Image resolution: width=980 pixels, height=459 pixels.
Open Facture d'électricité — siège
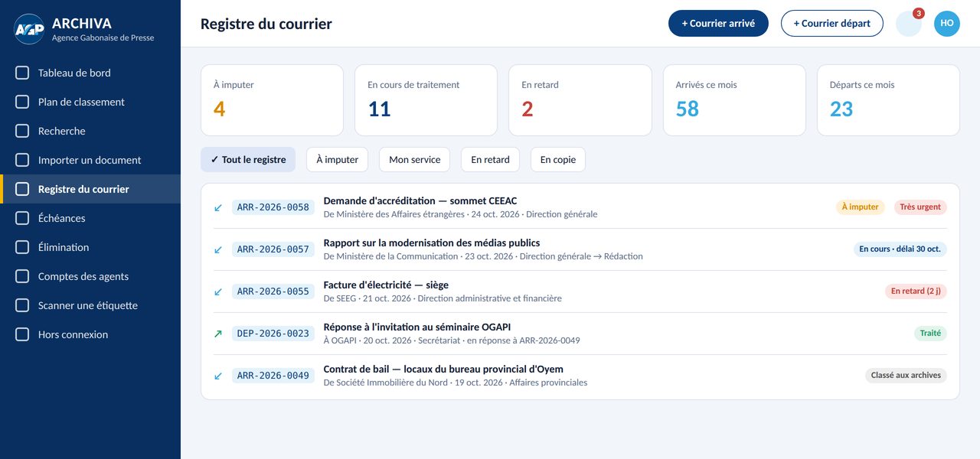coord(386,285)
